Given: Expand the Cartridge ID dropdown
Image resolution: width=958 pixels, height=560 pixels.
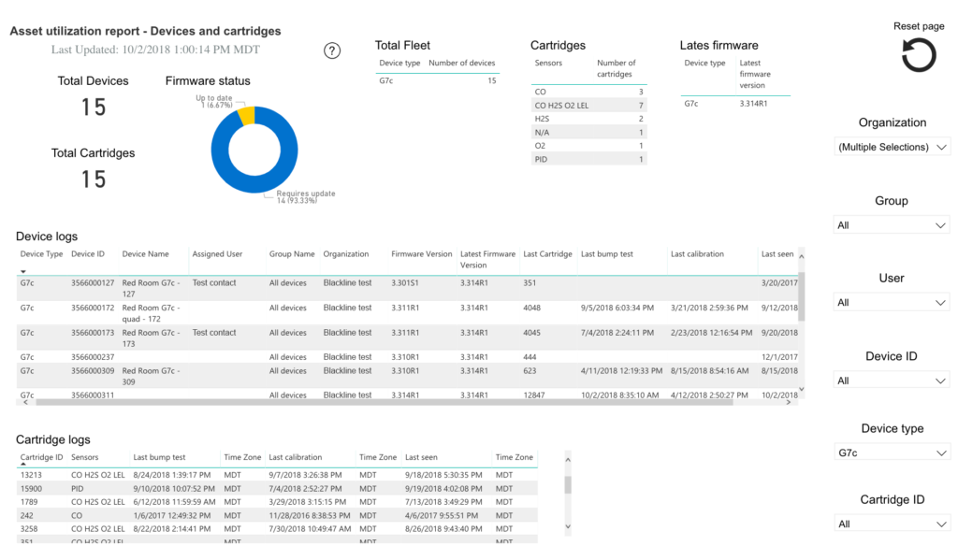Looking at the screenshot, I should tap(891, 523).
